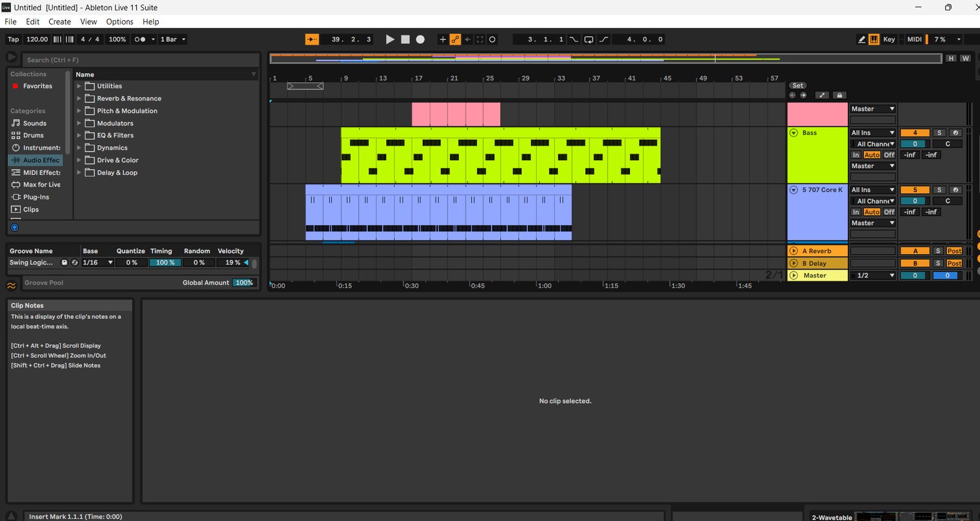Toggle the Lock Envelopes icon
Image resolution: width=980 pixels, height=521 pixels.
[x=839, y=95]
